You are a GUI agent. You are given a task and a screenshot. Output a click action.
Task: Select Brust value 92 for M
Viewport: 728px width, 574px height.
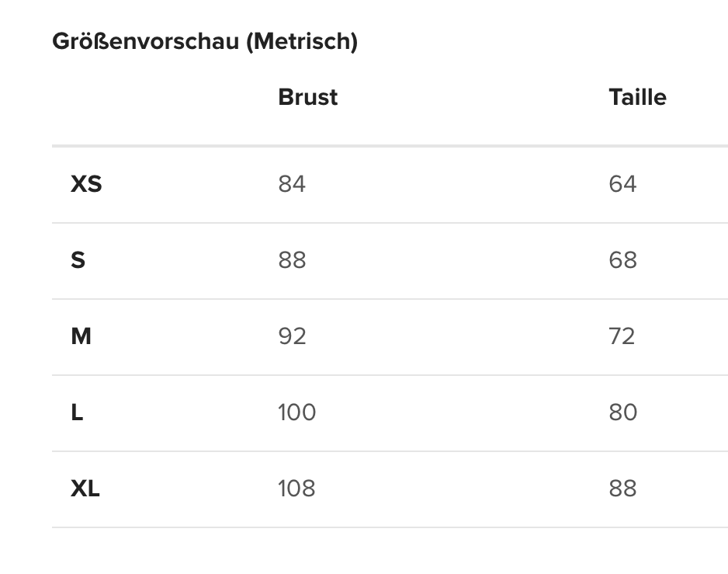coord(292,336)
